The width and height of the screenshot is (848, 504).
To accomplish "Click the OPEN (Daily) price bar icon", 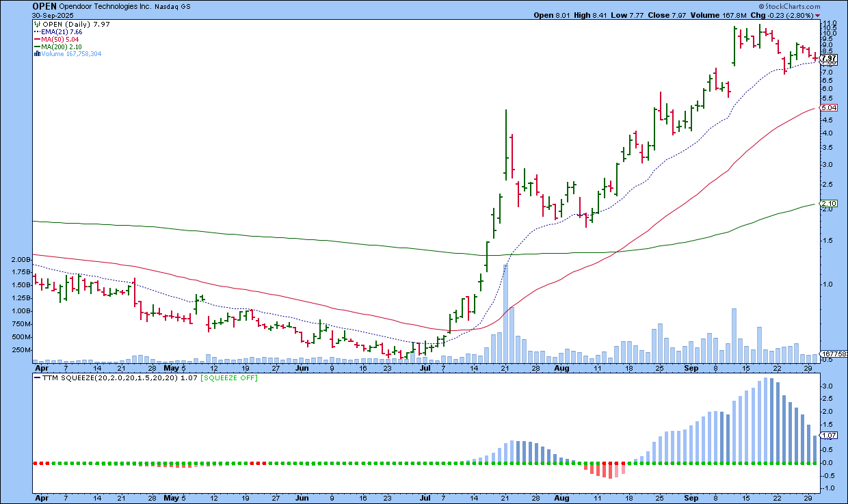I will pos(36,25).
